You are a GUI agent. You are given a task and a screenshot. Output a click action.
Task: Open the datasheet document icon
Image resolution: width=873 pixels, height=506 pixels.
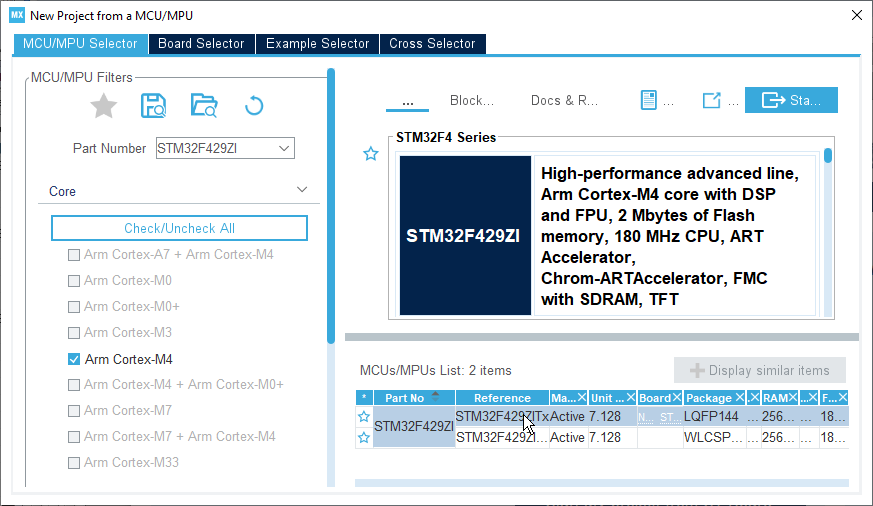[x=649, y=100]
